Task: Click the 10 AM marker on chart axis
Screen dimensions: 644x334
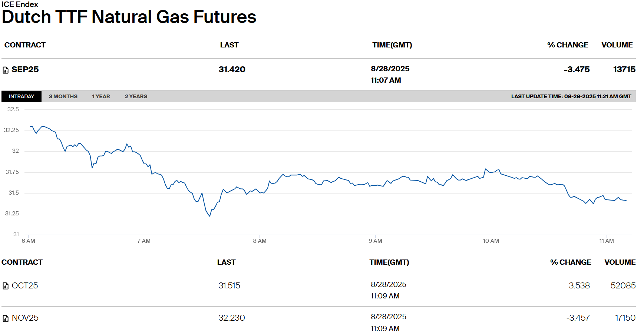Action: click(491, 241)
